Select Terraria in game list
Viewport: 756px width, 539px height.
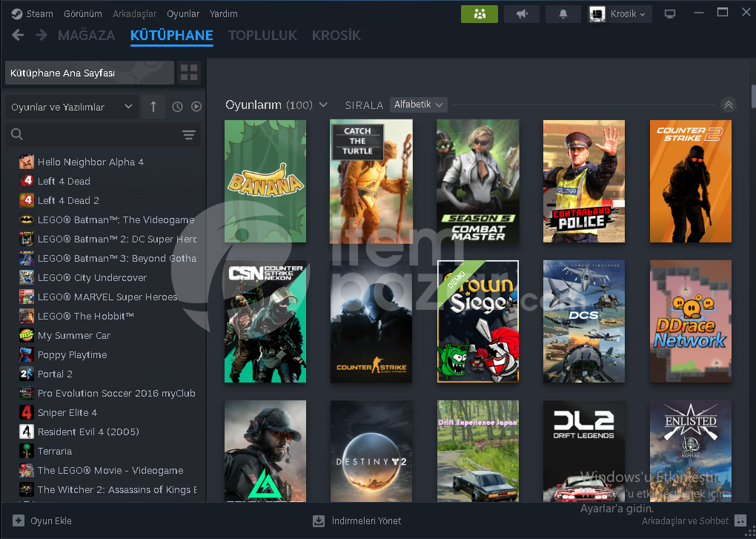click(x=55, y=452)
